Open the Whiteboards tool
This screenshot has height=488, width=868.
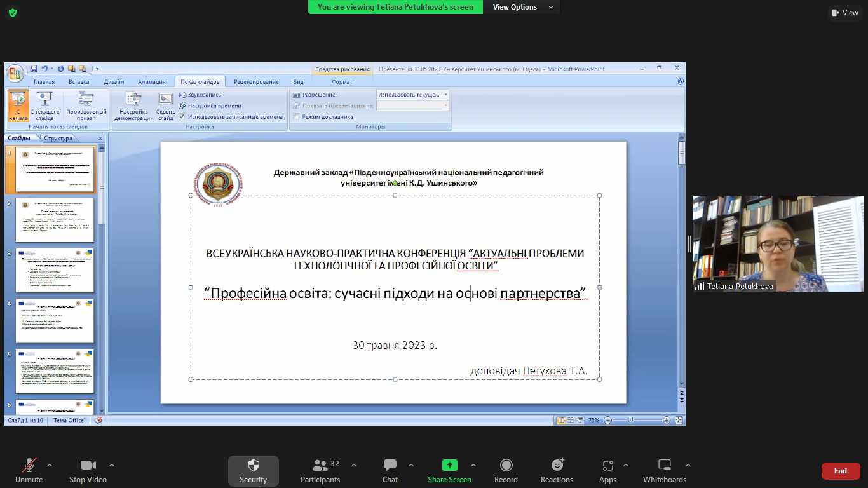pyautogui.click(x=664, y=465)
